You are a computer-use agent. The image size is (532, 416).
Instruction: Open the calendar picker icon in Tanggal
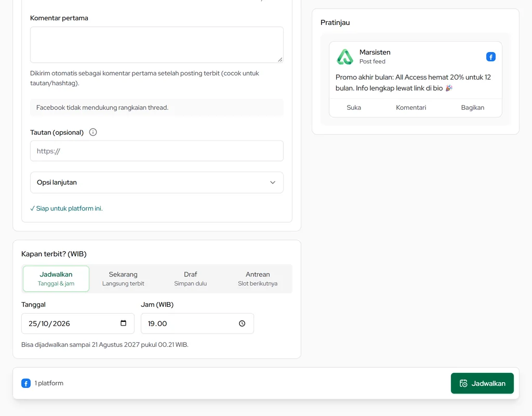[124, 323]
